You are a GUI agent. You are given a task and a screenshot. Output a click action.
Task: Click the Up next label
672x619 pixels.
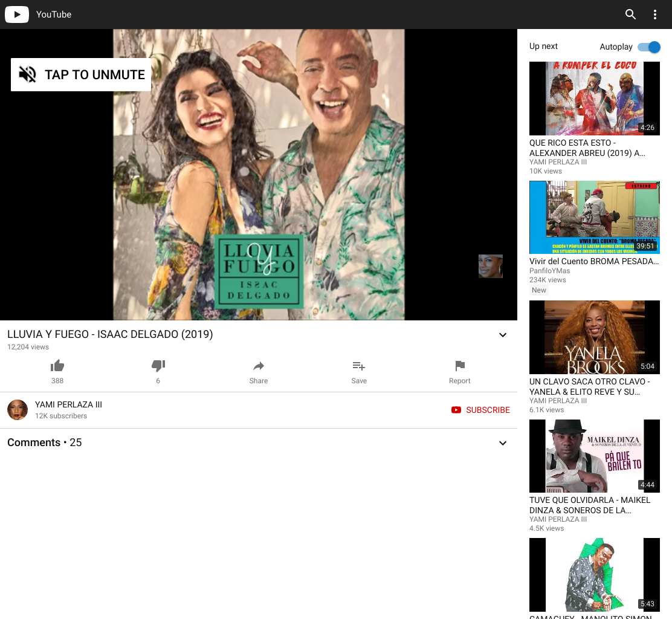click(543, 47)
